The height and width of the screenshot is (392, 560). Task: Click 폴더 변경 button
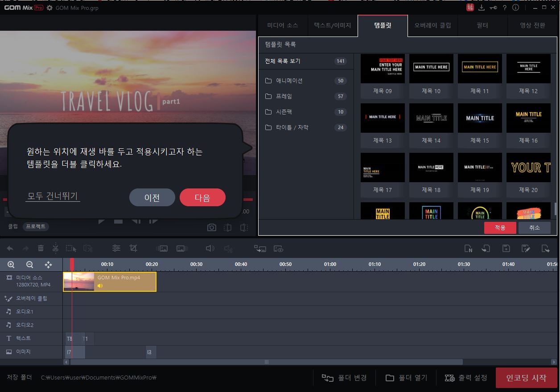tap(345, 378)
